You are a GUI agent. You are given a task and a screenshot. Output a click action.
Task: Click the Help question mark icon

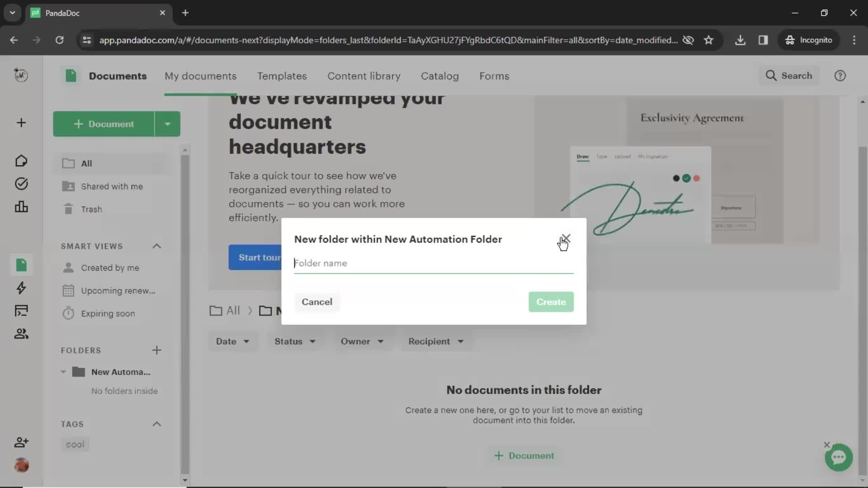[842, 75]
